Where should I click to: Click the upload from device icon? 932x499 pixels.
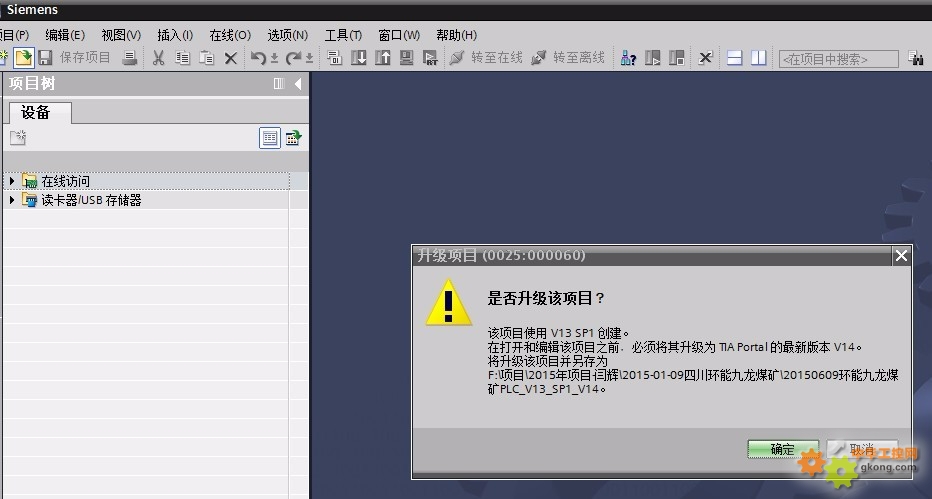(383, 58)
